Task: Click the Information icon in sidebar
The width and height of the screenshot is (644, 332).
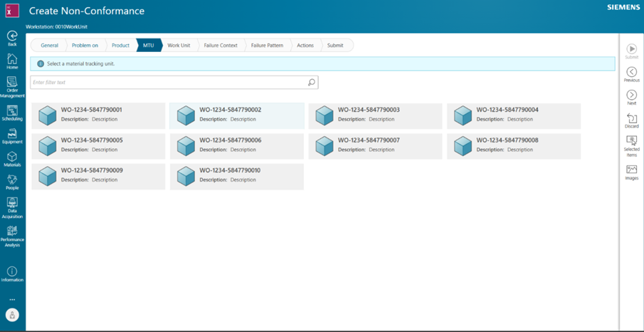Action: pyautogui.click(x=12, y=273)
